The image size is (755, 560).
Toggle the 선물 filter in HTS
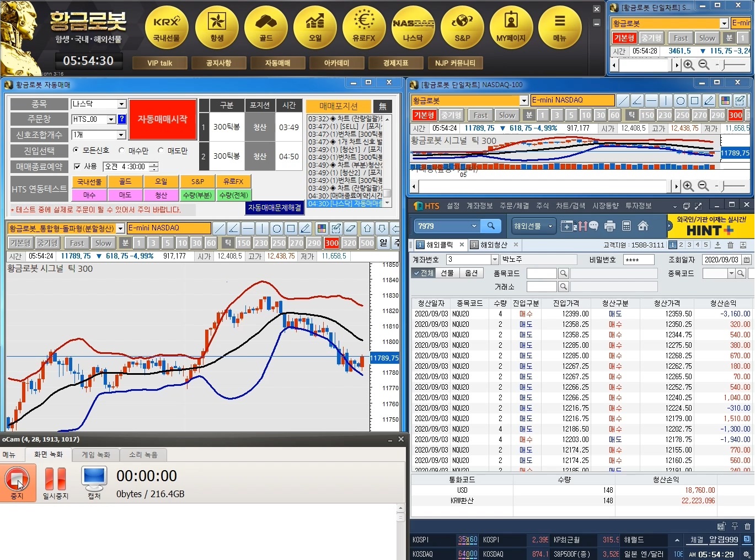pyautogui.click(x=447, y=273)
